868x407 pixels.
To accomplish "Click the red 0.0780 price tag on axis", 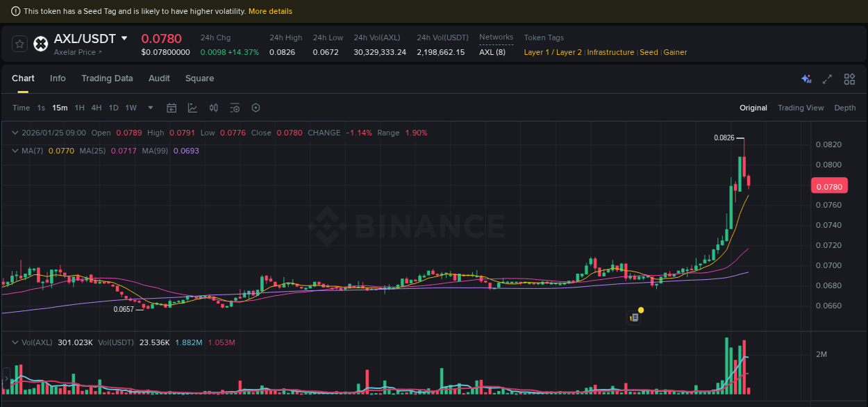I will [x=830, y=185].
